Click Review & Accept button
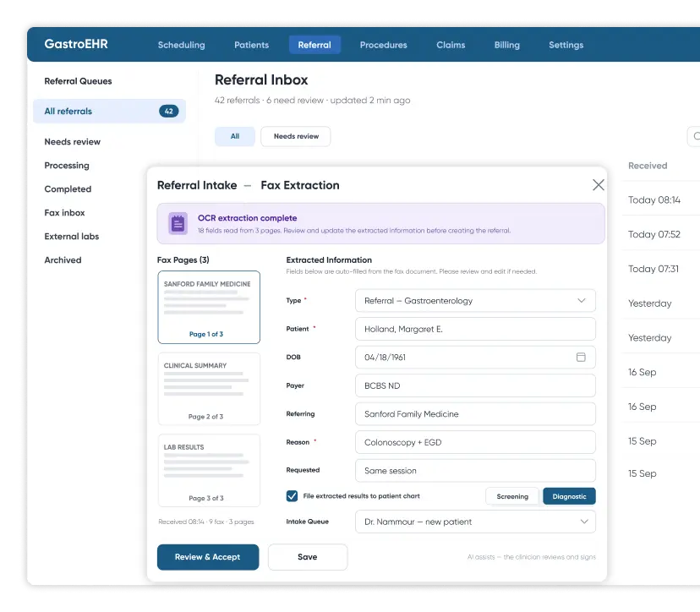The width and height of the screenshot is (700, 612). 208,557
